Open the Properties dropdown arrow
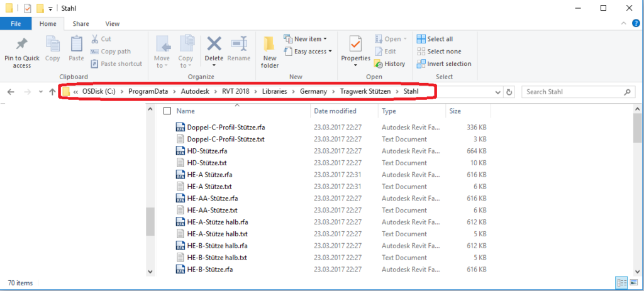This screenshot has height=291, width=644. 355,65
